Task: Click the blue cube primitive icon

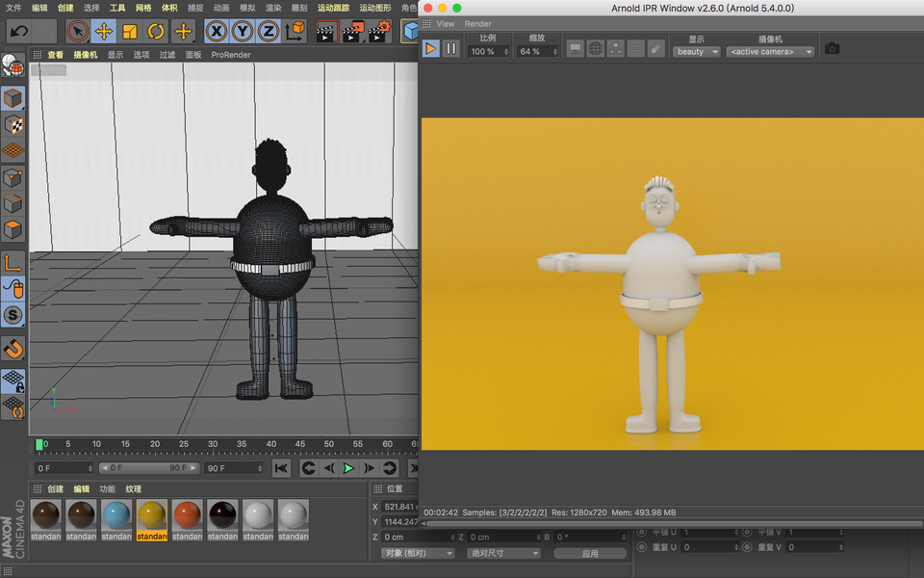Action: click(410, 31)
